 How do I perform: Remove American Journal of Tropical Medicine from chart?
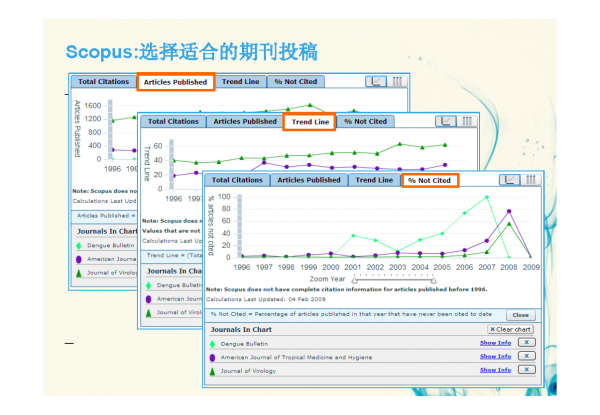[x=527, y=356]
